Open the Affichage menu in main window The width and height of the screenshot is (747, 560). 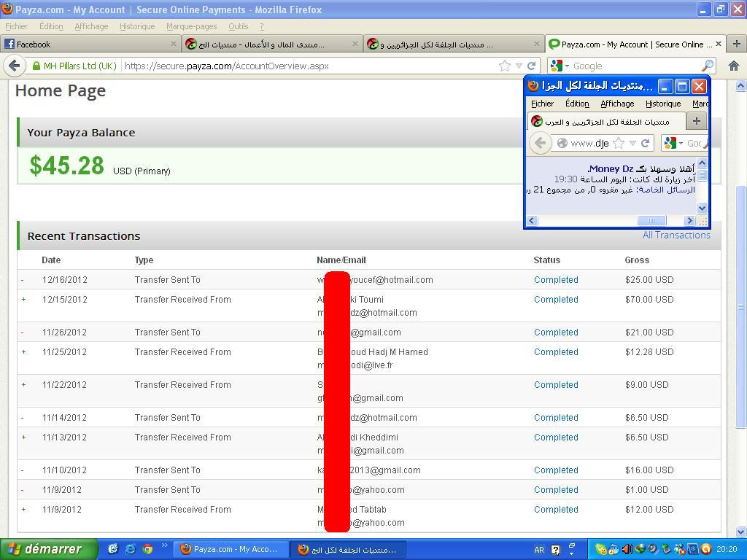[x=91, y=26]
